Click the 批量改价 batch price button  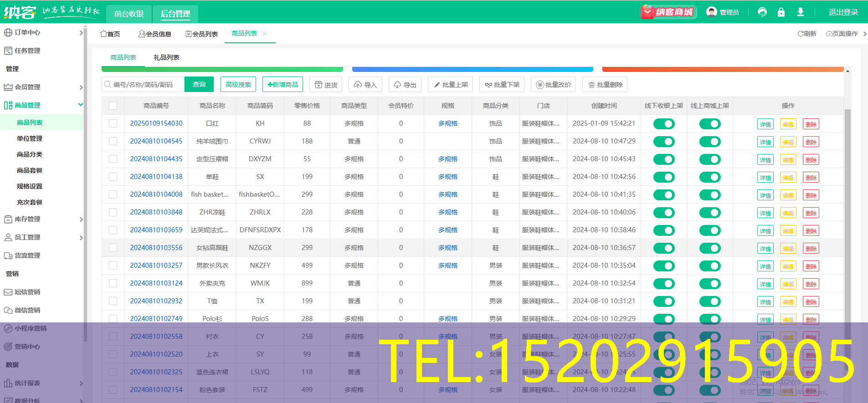point(554,85)
